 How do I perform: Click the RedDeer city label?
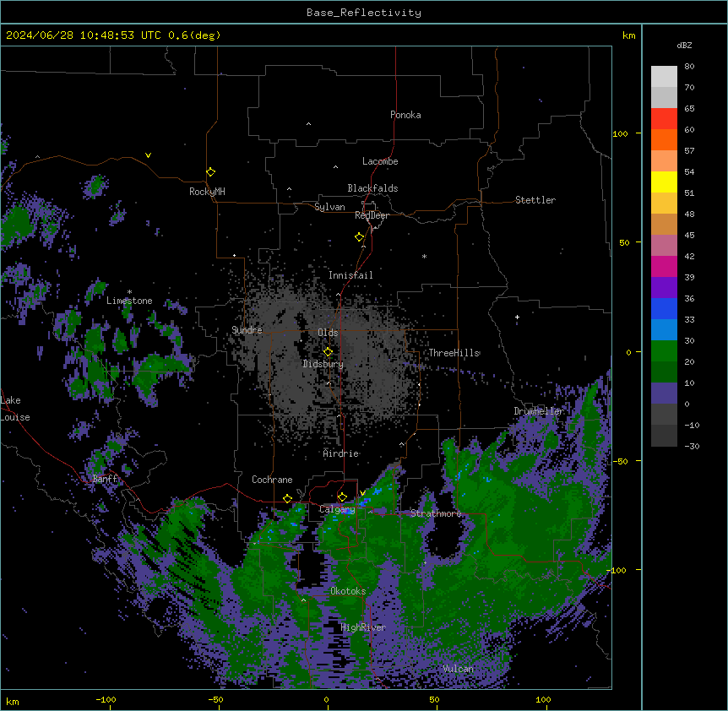(x=372, y=215)
